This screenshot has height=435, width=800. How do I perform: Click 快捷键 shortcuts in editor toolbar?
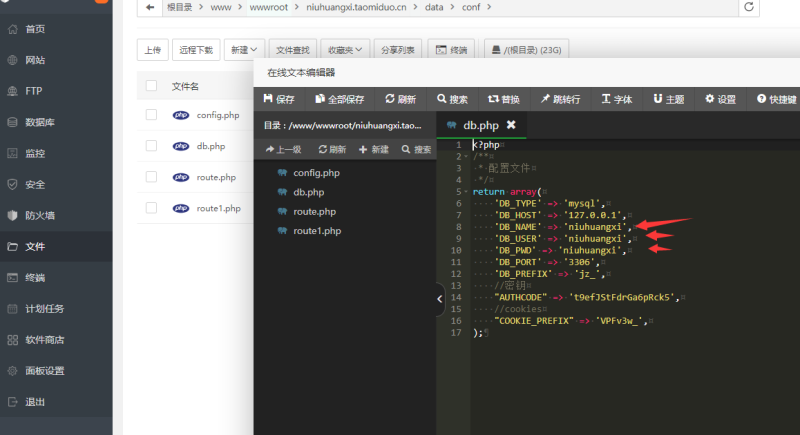[777, 99]
